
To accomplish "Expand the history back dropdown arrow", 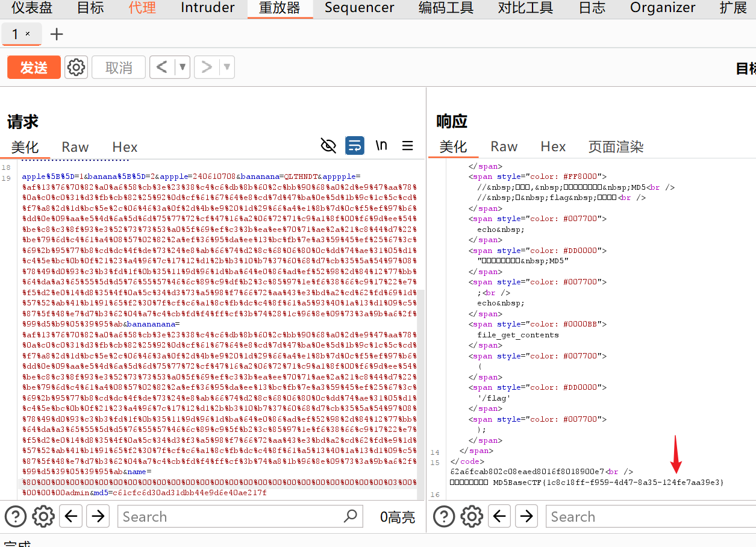I will [x=183, y=67].
